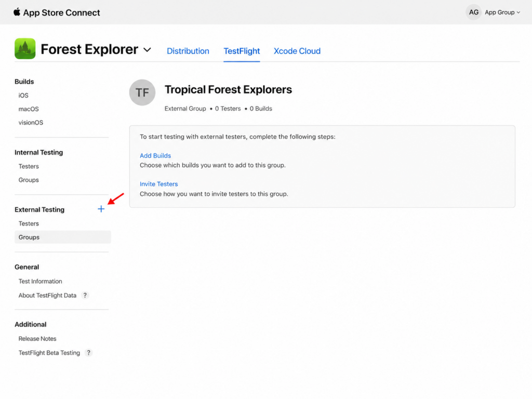The height and width of the screenshot is (399, 532).
Task: Open the App Group account dropdown
Action: 502,12
